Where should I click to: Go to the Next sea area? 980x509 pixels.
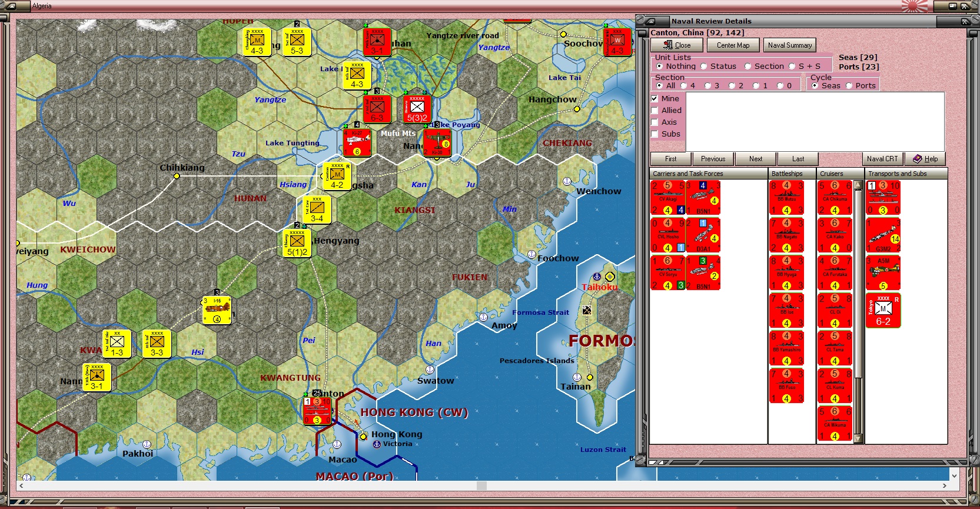coord(756,159)
